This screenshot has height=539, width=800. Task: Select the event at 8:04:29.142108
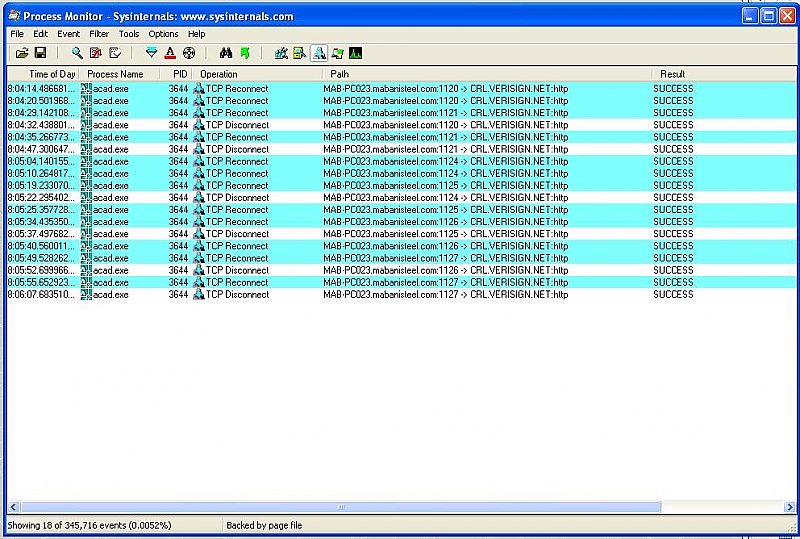coord(402,113)
